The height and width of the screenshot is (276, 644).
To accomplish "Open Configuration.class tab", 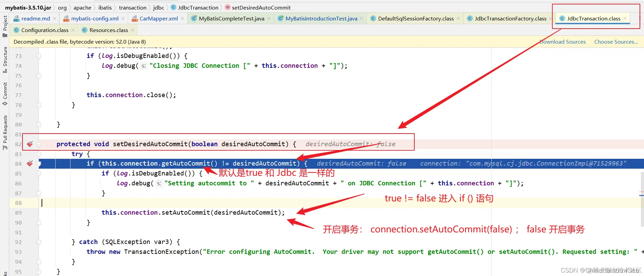I will [45, 30].
